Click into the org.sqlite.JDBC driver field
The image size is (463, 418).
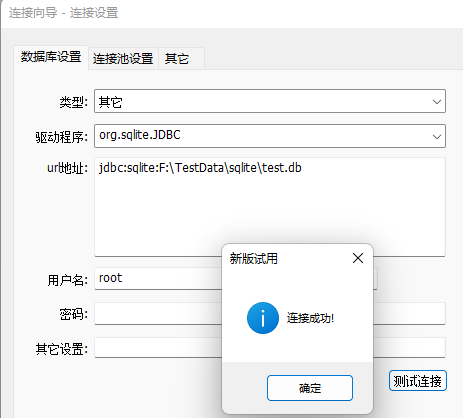click(270, 136)
